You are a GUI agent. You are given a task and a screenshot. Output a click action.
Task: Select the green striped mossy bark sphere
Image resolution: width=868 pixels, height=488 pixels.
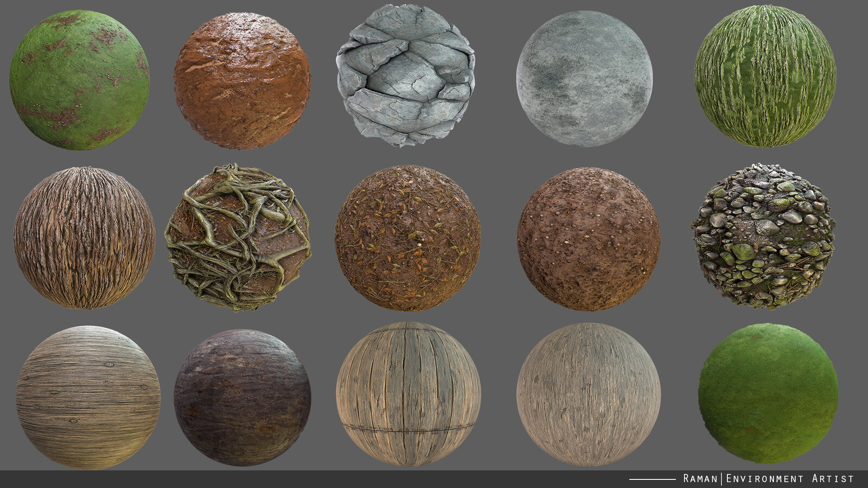765,76
